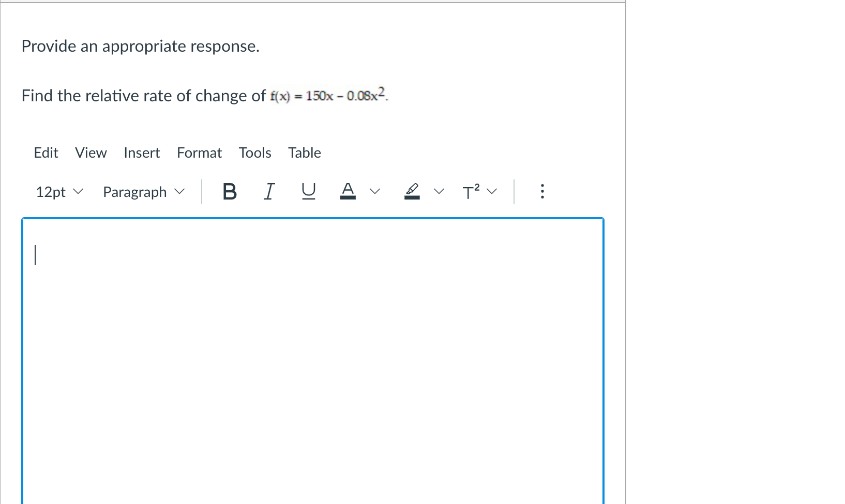
Task: Toggle bold formatting
Action: (229, 191)
